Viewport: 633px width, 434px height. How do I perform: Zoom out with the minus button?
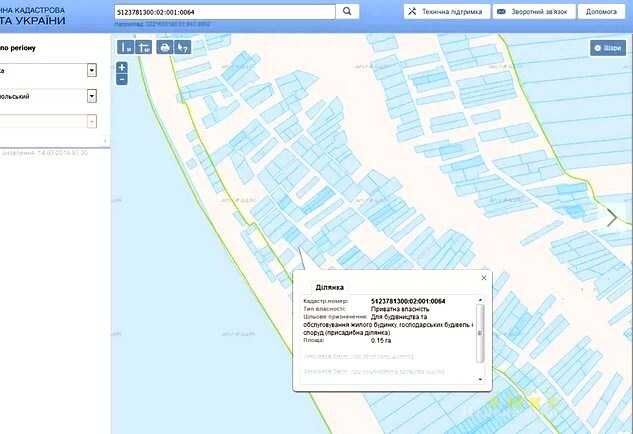(x=122, y=80)
